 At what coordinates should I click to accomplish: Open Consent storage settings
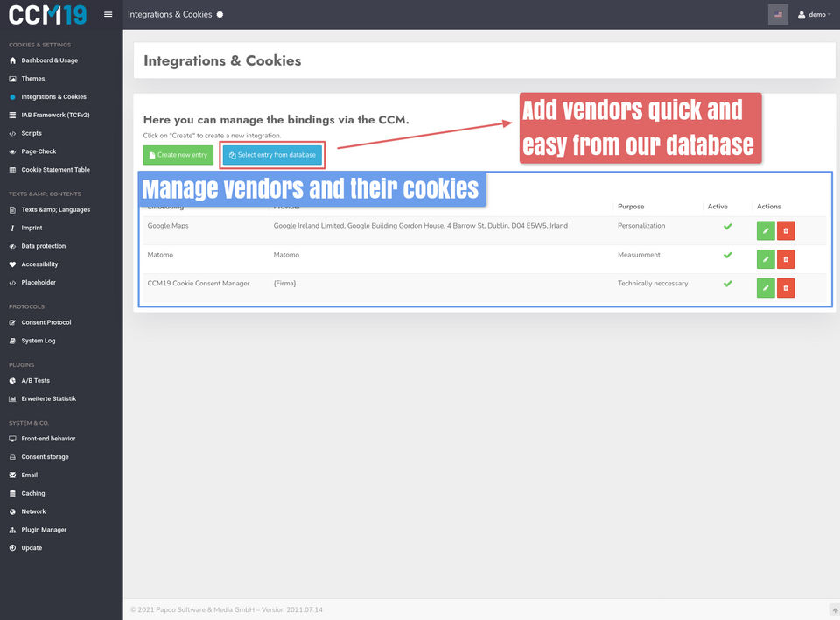click(45, 457)
